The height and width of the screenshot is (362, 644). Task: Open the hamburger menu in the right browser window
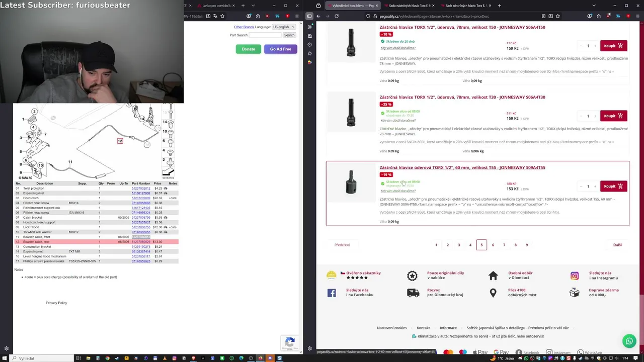[x=637, y=16]
